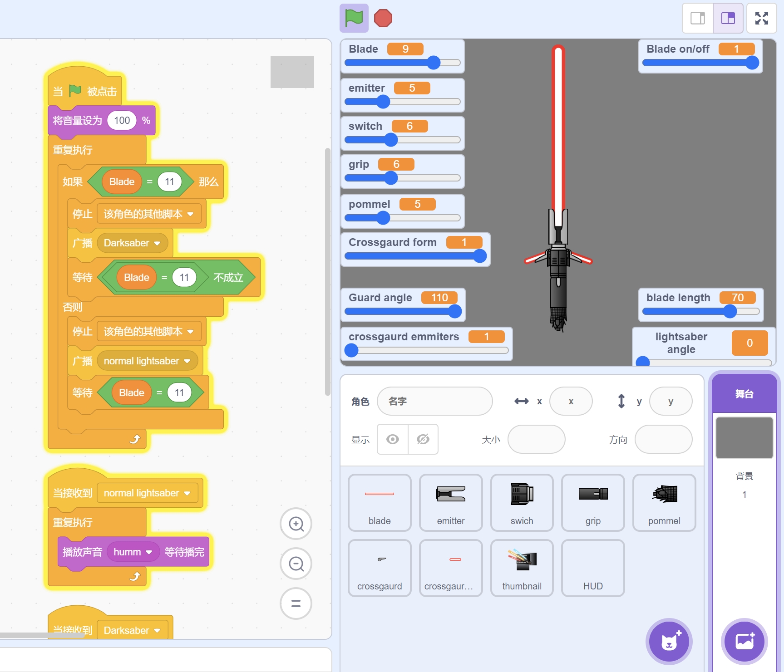Click the sprite name input field
Screen dimensions: 784x672
(435, 401)
